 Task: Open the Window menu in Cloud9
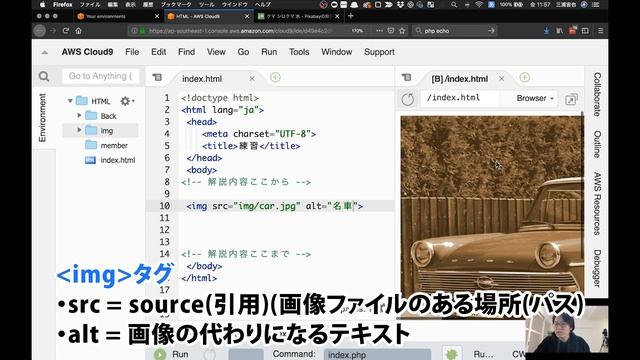336,52
